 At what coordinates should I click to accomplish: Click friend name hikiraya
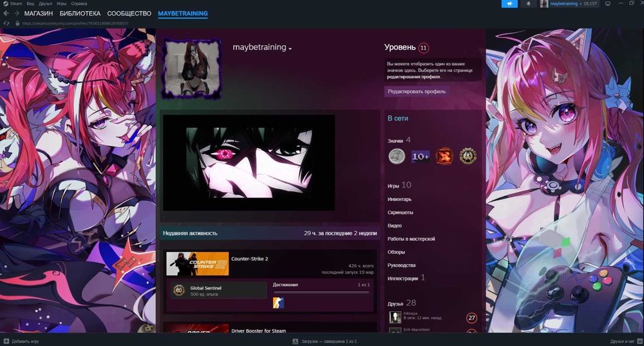click(410, 314)
